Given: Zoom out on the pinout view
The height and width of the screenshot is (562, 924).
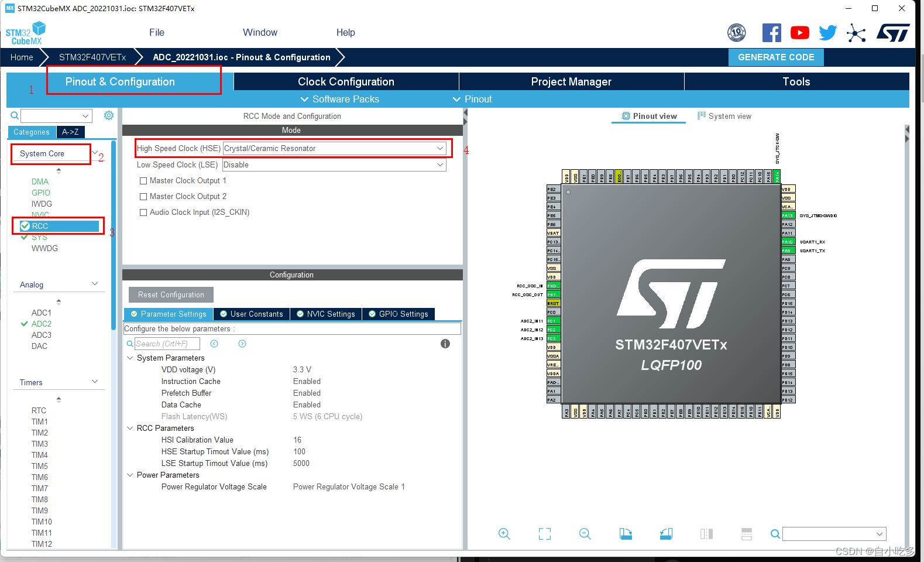Looking at the screenshot, I should click(x=585, y=534).
